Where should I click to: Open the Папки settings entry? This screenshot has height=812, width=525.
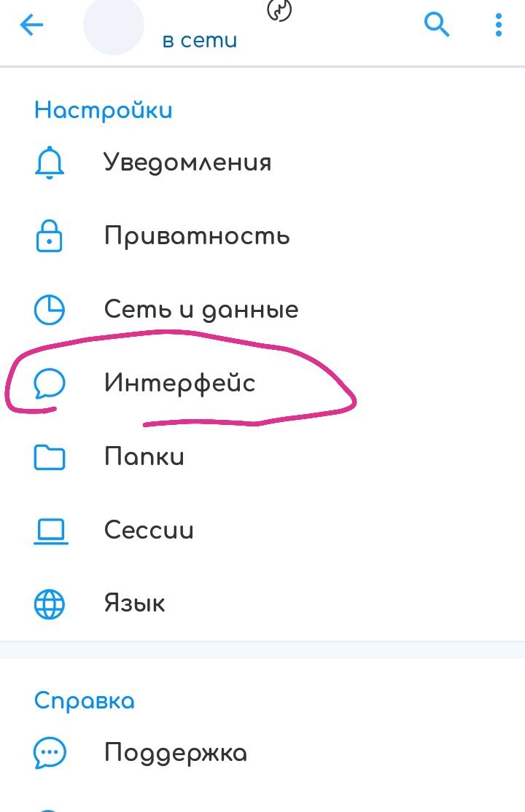[262, 457]
